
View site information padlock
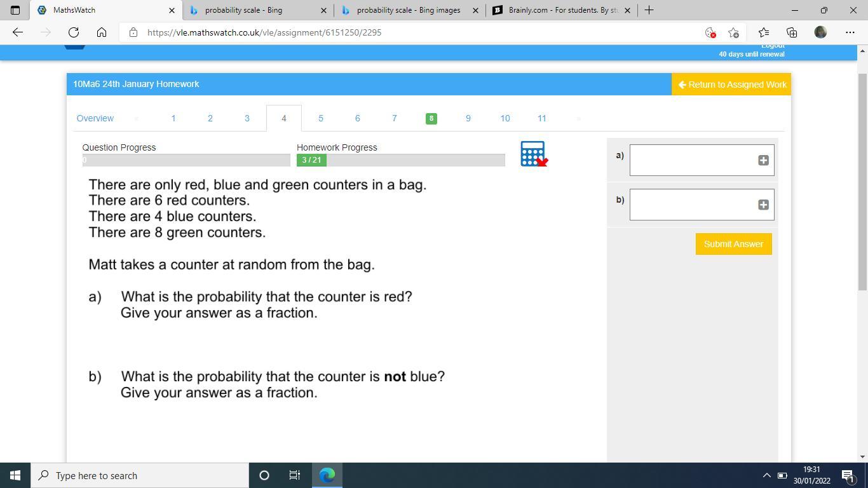pos(133,32)
